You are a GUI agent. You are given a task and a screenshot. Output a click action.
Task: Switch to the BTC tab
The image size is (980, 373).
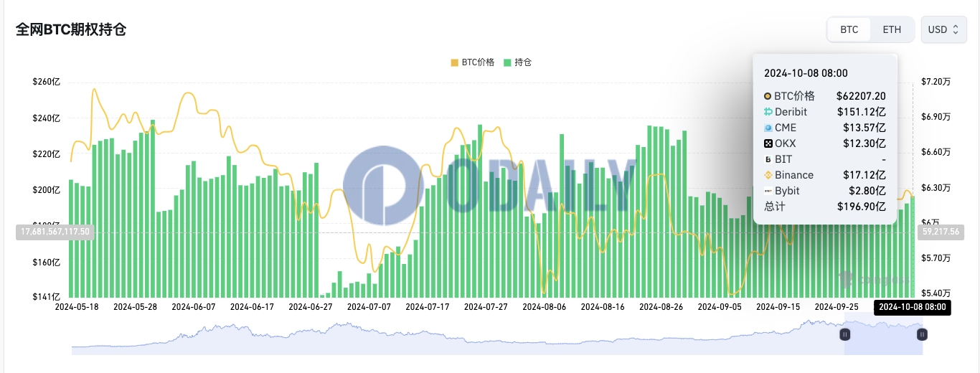(849, 29)
